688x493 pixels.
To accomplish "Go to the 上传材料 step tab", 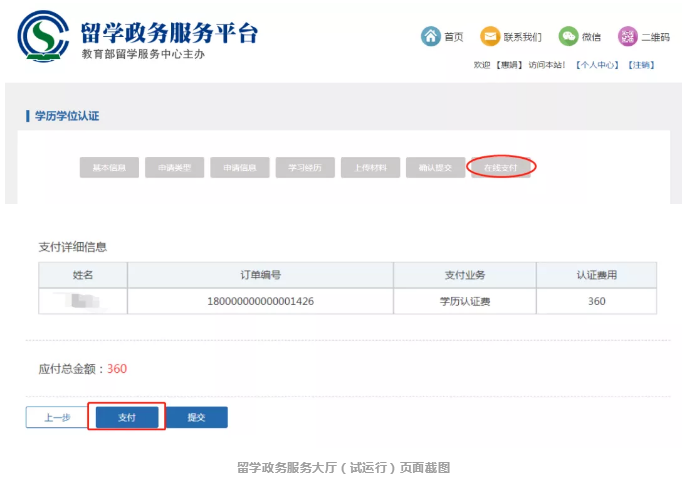I will coord(370,168).
